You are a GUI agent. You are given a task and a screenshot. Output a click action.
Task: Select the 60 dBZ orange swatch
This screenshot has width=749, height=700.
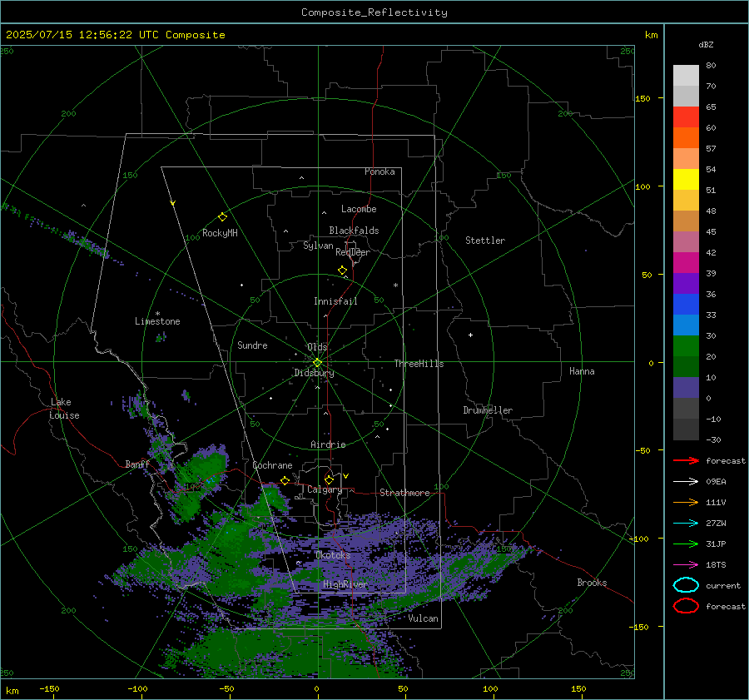click(x=686, y=137)
